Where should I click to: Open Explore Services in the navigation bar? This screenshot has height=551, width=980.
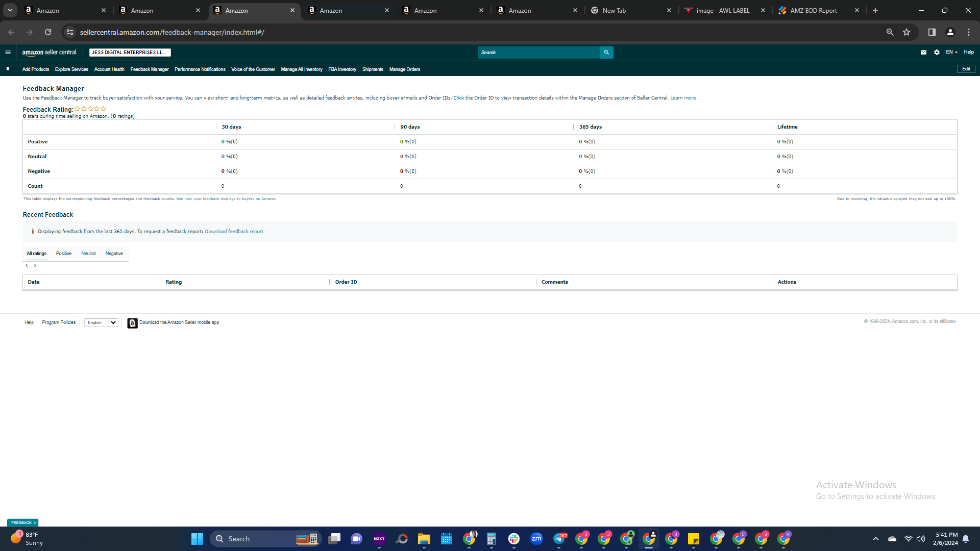[x=71, y=69]
